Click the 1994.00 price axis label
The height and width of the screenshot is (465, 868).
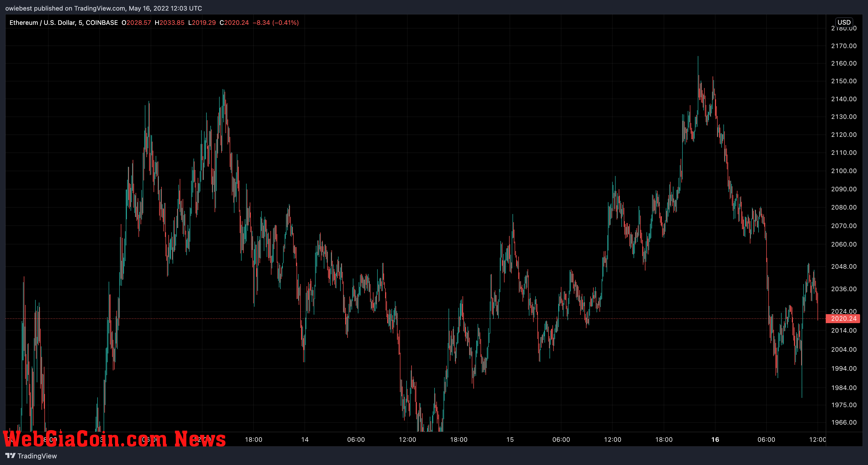point(844,369)
